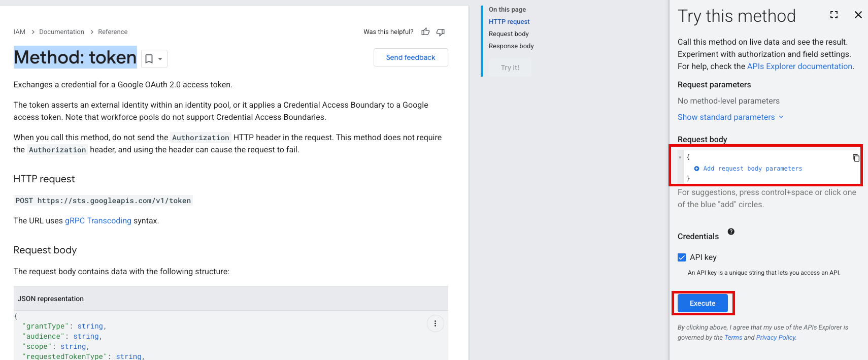Open the three-dot menu on JSON representation
The width and height of the screenshot is (868, 360).
pos(435,323)
